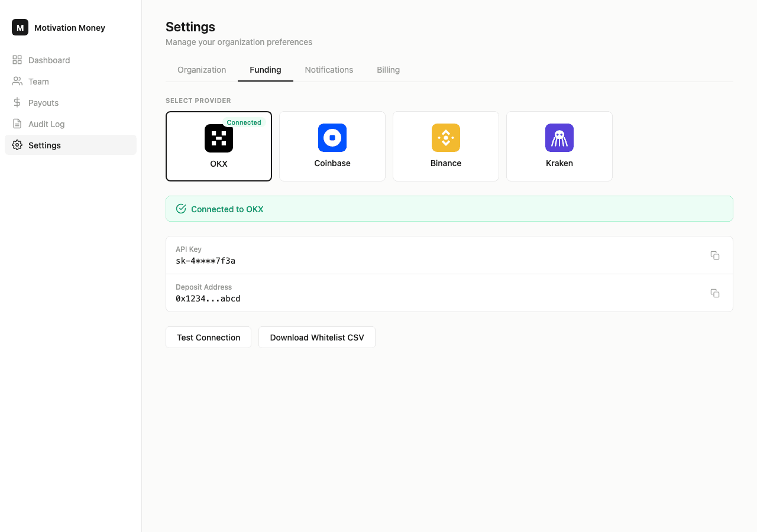Image resolution: width=757 pixels, height=532 pixels.
Task: Click the masked API key text
Action: pyautogui.click(x=205, y=261)
